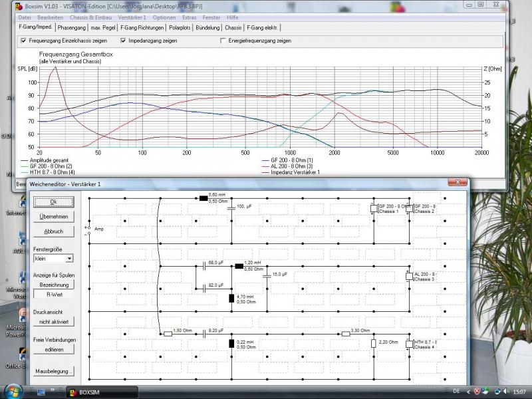
Task: Click the AL 200 Chassis 3 speaker symbol
Action: (409, 277)
